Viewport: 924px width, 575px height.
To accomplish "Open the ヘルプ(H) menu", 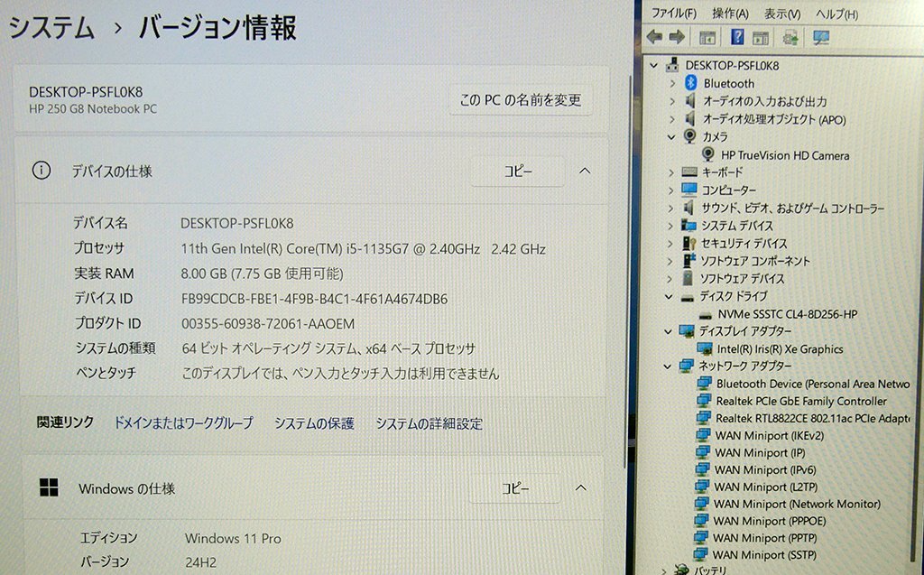I will point(836,14).
